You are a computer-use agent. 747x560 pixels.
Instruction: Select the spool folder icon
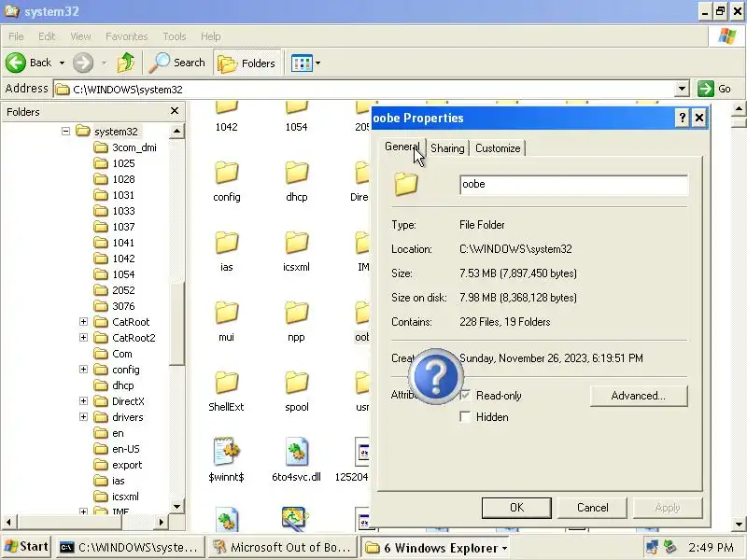(296, 383)
